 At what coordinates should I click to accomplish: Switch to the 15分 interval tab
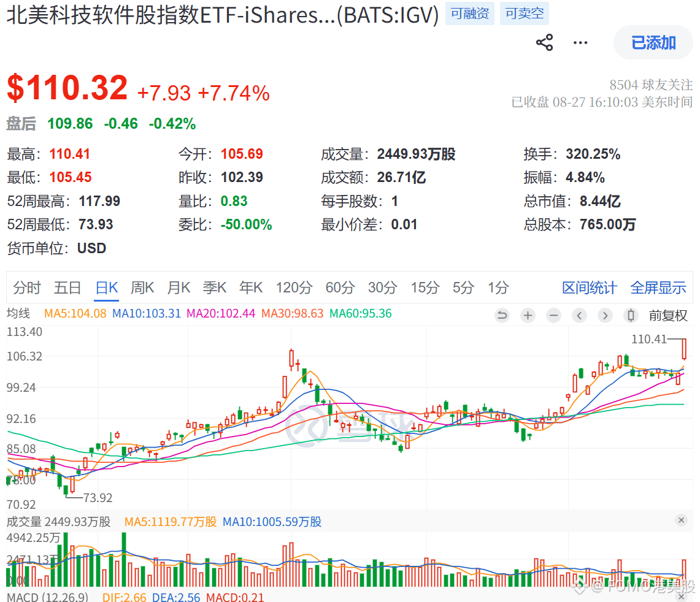click(425, 288)
